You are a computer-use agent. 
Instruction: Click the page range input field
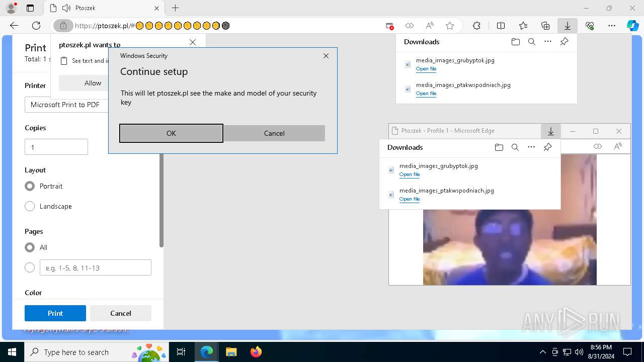[96, 267]
